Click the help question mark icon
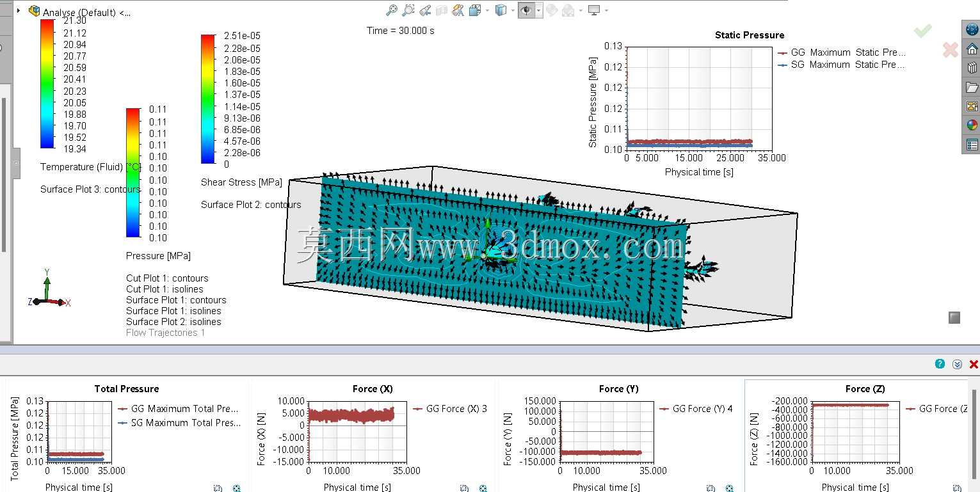Image resolution: width=980 pixels, height=492 pixels. click(940, 364)
